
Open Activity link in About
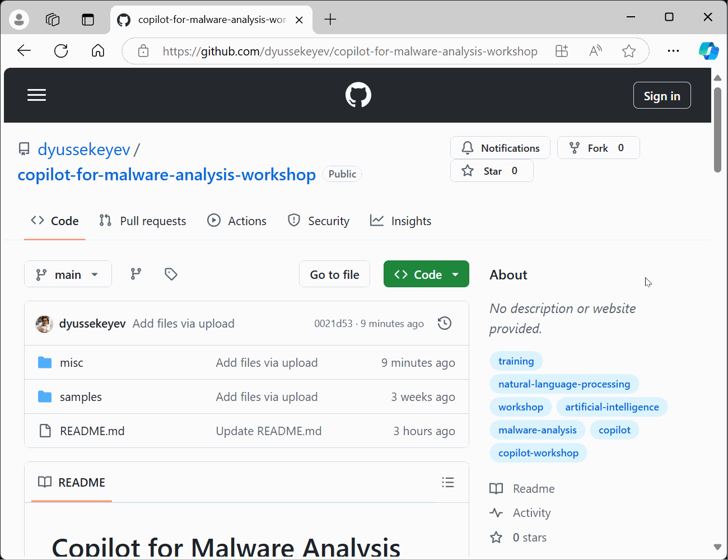pos(520,513)
